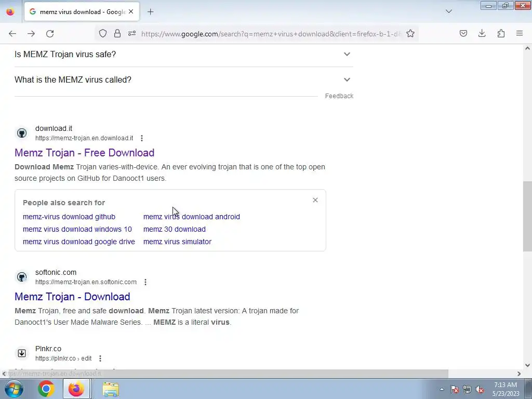Go back with the browser back arrow
This screenshot has height=399, width=532.
click(12, 34)
